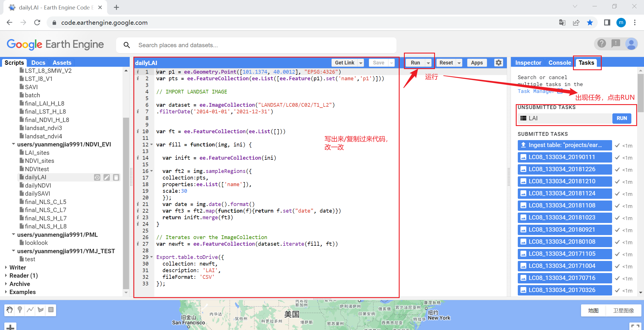The image size is (644, 330).
Task: Open revision history for dailyLAI script
Action: click(97, 178)
